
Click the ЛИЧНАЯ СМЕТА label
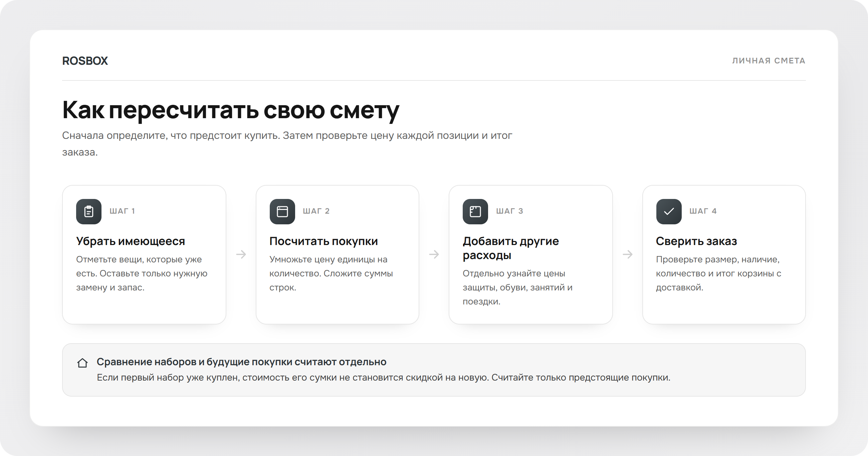pyautogui.click(x=769, y=61)
